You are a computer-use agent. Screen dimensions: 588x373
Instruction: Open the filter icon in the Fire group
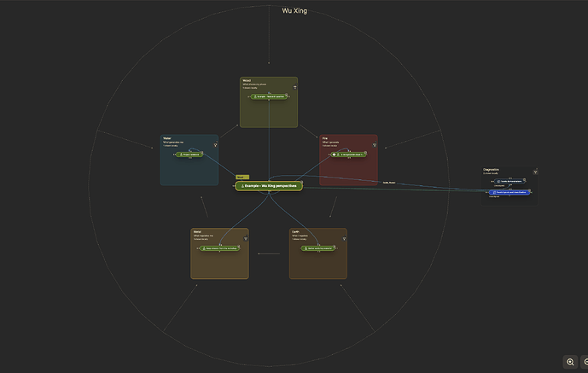point(375,145)
